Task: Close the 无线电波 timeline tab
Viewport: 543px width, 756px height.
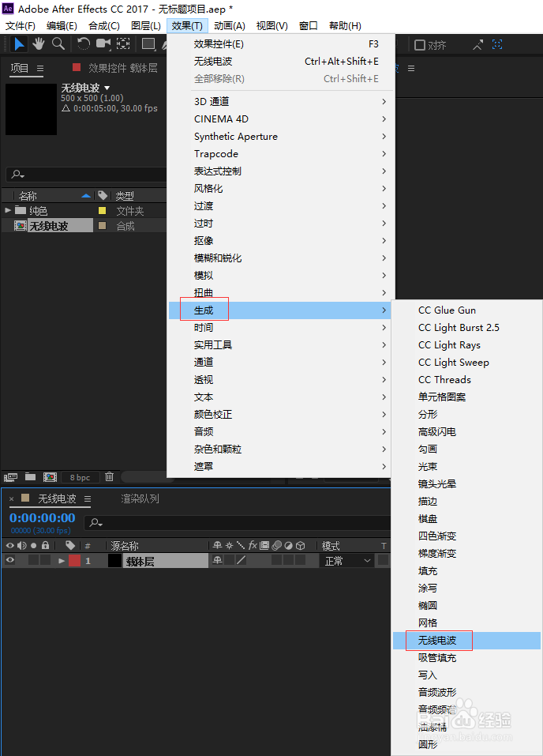Action: [x=12, y=499]
